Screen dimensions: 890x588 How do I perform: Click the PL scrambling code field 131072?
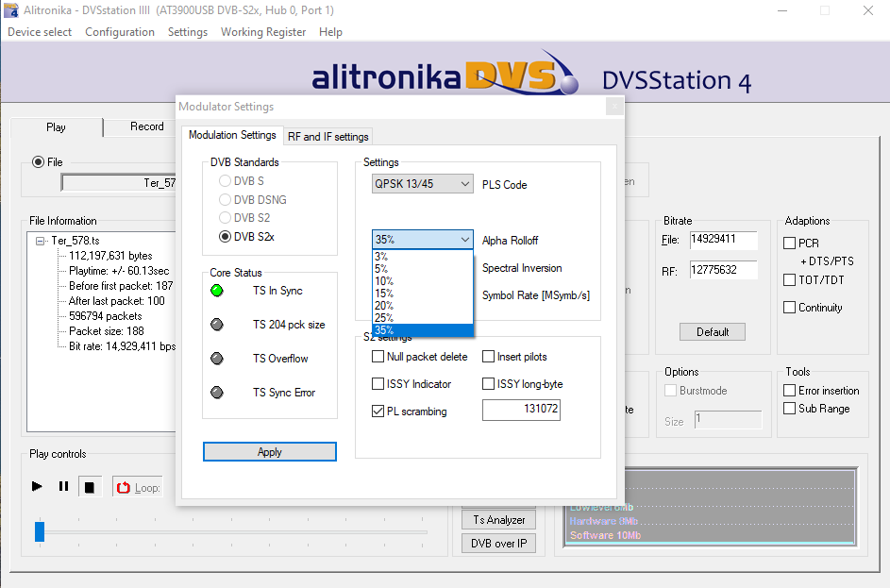(x=521, y=410)
